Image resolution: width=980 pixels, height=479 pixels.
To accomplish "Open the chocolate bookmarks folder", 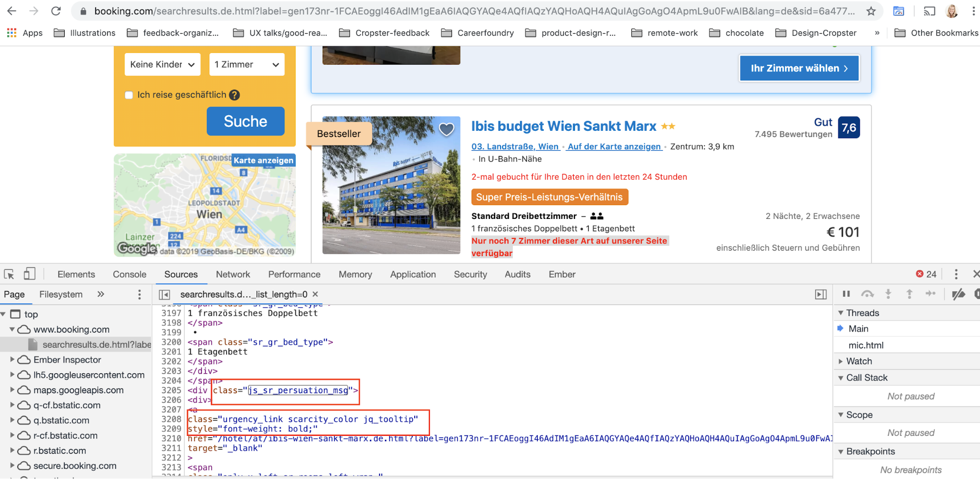I will click(x=736, y=33).
